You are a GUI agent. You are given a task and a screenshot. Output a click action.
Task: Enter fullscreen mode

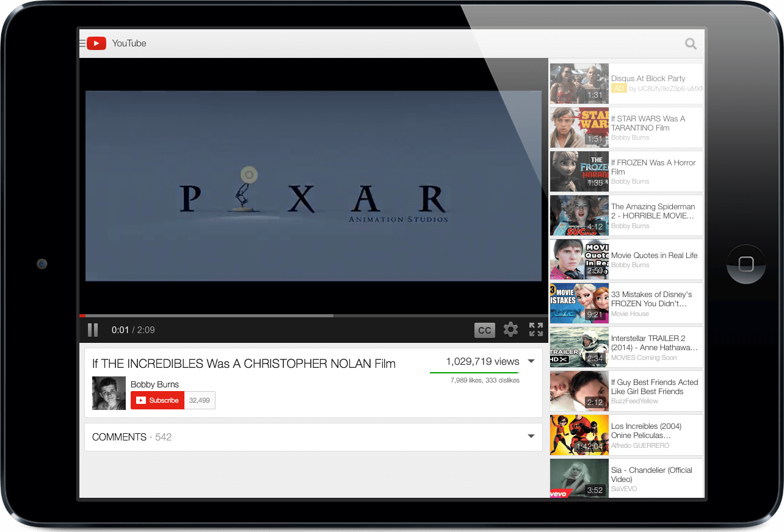point(536,329)
